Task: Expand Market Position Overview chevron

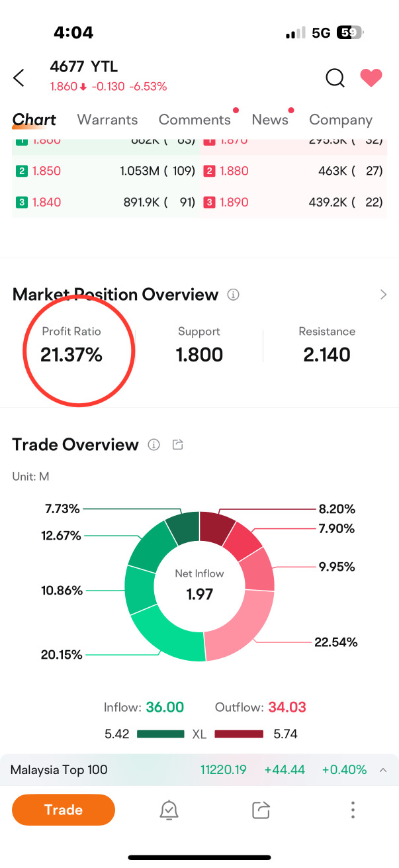Action: point(383,295)
